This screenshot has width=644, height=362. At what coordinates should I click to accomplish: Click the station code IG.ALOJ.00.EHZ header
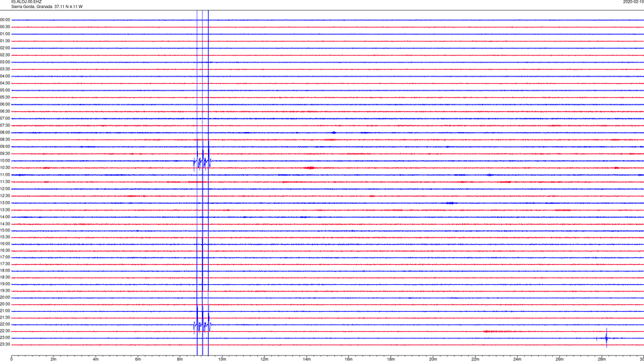click(x=26, y=2)
